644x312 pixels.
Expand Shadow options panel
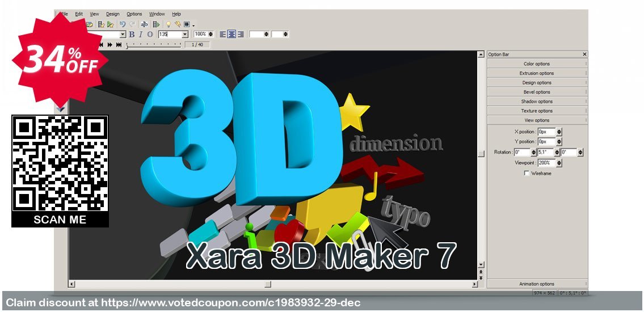click(537, 102)
